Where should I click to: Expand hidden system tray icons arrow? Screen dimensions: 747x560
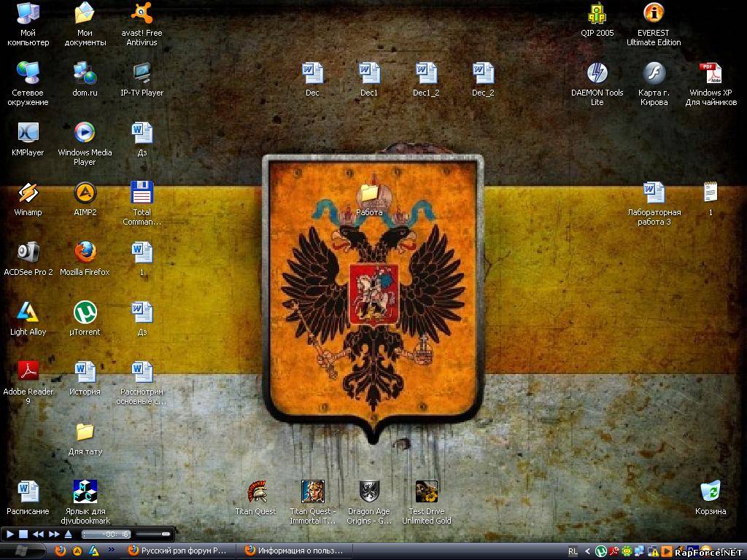click(x=587, y=551)
